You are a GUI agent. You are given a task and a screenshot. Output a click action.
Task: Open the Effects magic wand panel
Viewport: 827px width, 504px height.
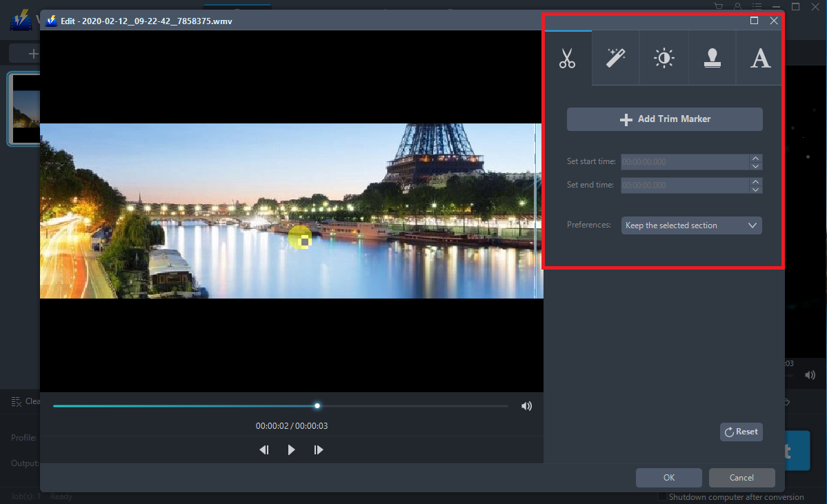click(615, 58)
